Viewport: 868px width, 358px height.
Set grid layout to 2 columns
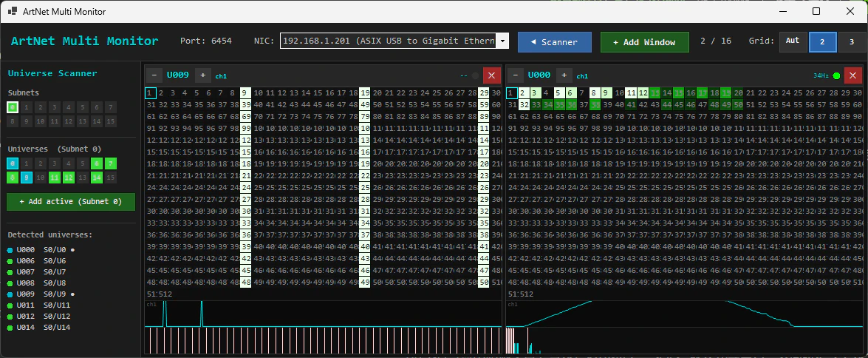[823, 42]
